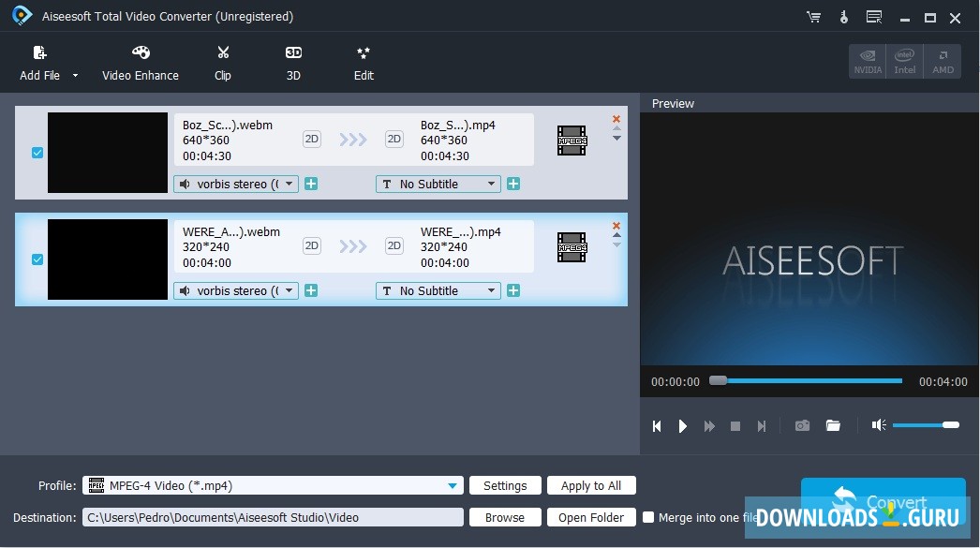The height and width of the screenshot is (548, 980).
Task: Enable Merge into one file checkbox
Action: (648, 517)
